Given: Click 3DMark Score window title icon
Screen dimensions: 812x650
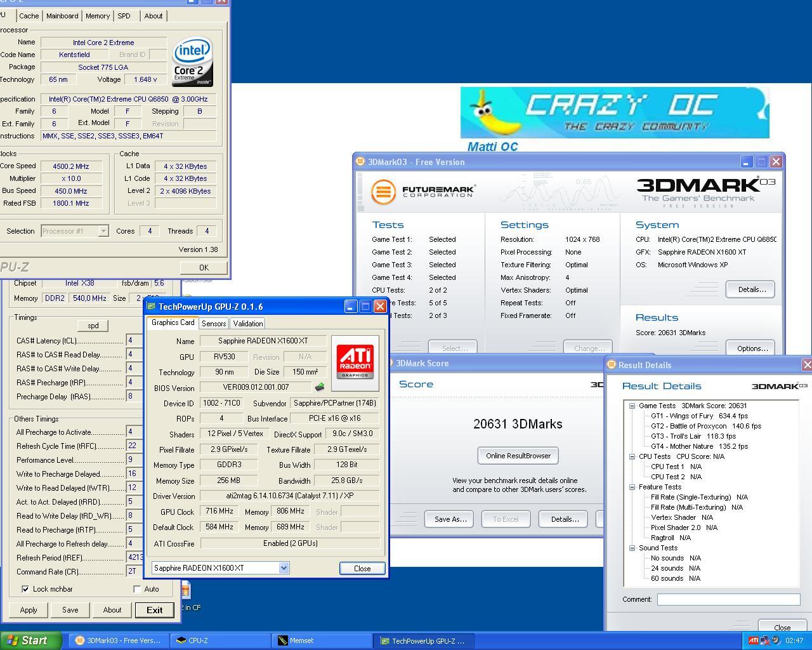Looking at the screenshot, I should coord(390,363).
